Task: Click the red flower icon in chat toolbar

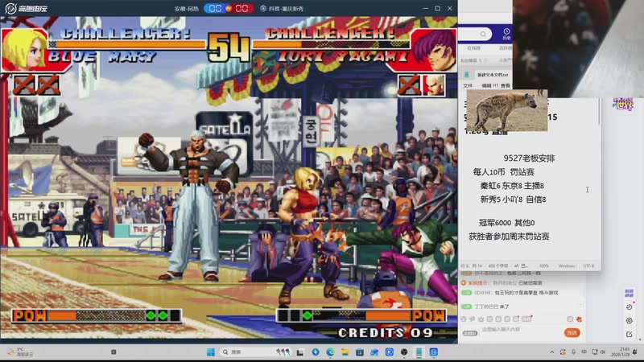Action: pyautogui.click(x=579, y=319)
